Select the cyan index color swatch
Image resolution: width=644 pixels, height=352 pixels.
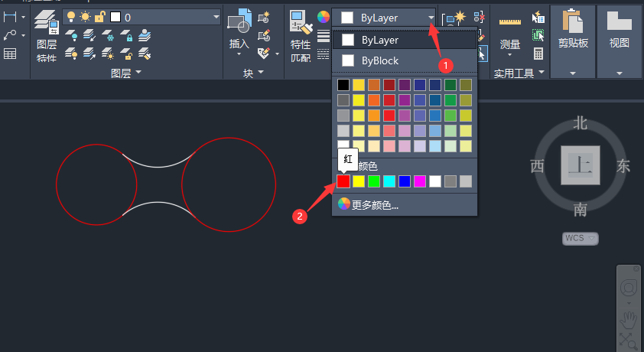389,181
